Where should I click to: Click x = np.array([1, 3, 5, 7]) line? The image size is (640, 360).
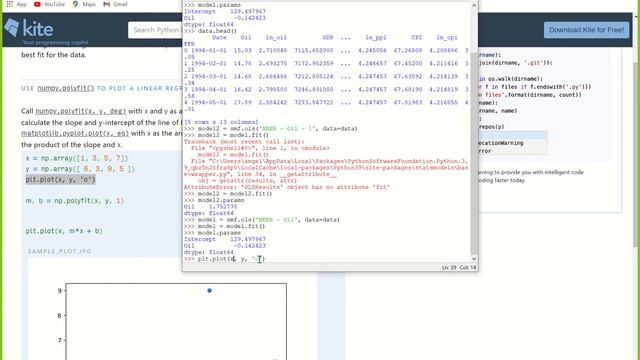[77, 158]
